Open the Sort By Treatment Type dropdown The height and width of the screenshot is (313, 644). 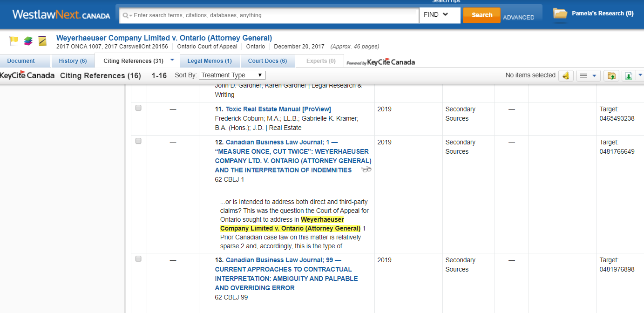tap(232, 75)
